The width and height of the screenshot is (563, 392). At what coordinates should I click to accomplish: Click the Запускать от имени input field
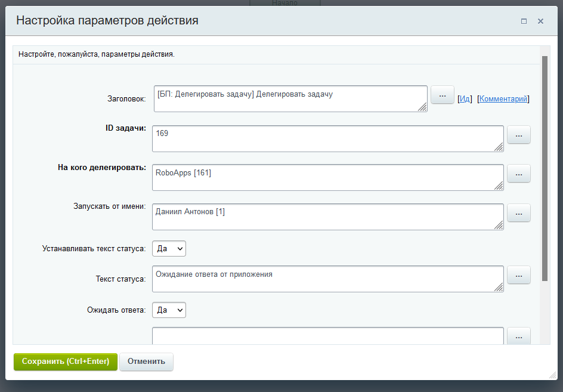(x=327, y=216)
